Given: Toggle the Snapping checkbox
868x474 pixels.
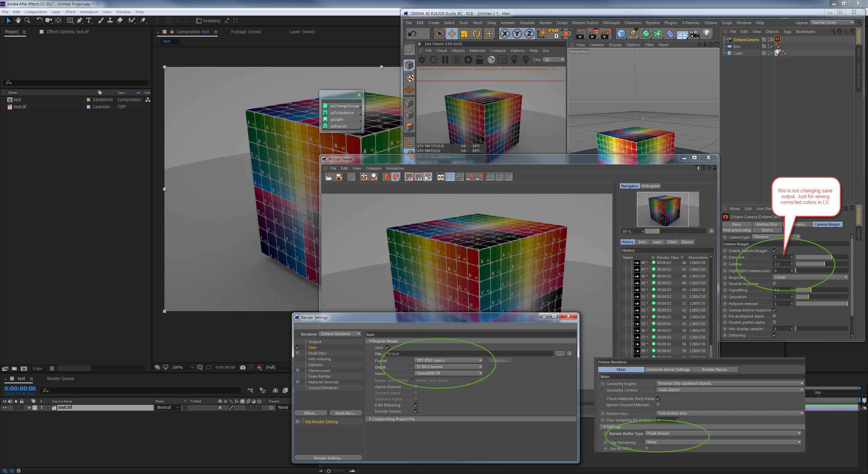Looking at the screenshot, I should (199, 21).
